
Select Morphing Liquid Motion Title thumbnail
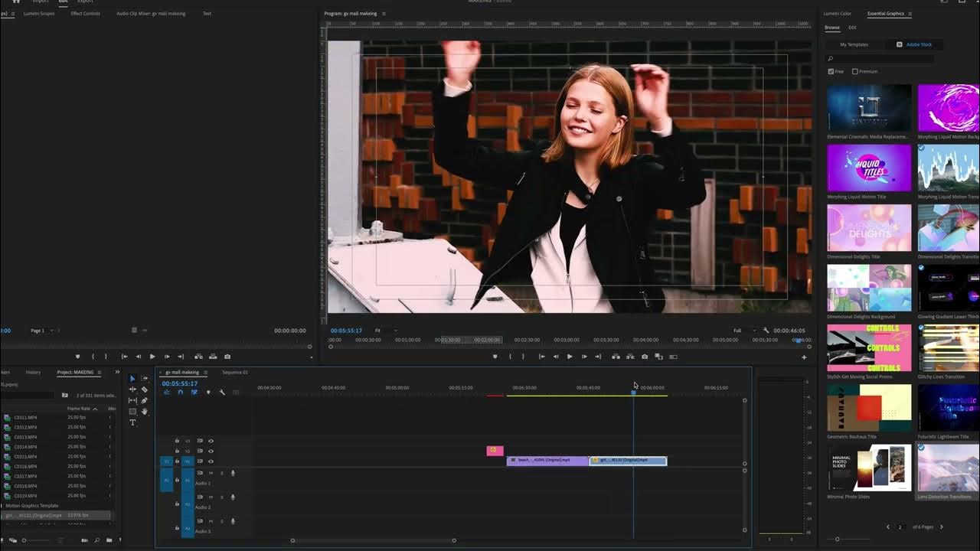[x=869, y=168]
